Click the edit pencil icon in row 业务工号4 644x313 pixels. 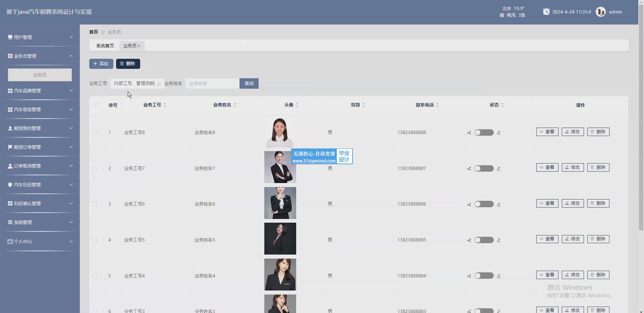tap(499, 276)
